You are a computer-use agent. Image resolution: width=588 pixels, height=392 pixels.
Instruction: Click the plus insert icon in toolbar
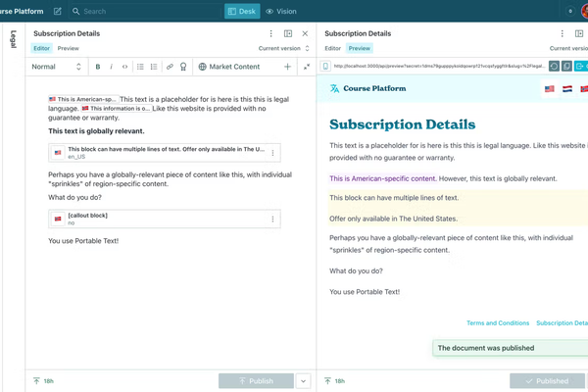287,67
